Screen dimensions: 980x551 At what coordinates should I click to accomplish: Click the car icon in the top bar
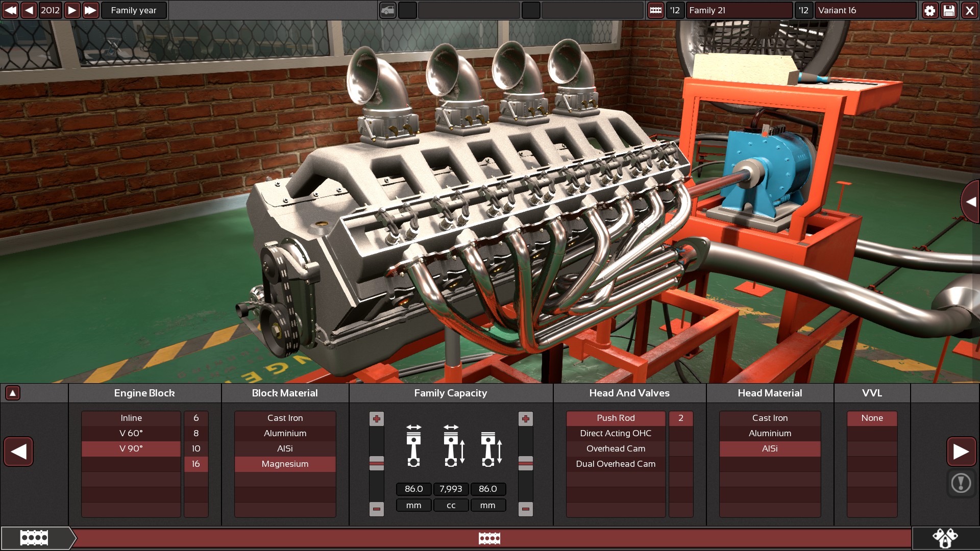point(388,10)
